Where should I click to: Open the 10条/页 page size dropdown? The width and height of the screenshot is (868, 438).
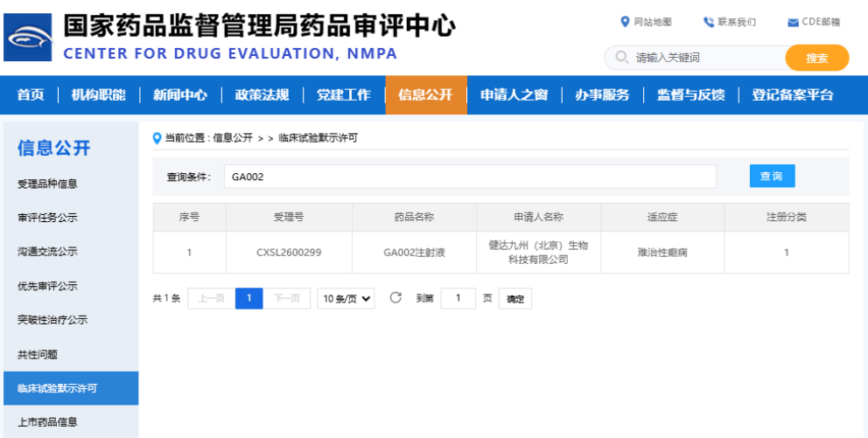point(346,299)
